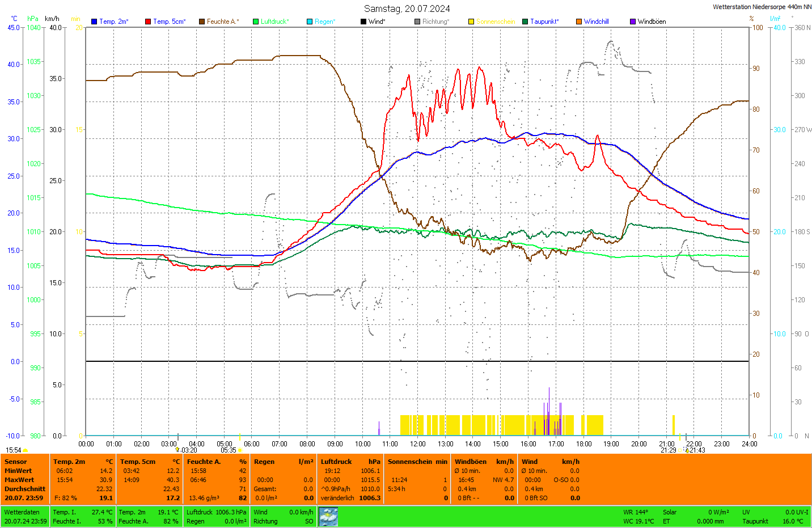The image size is (812, 528).
Task: Click the Sonnenschein column header in table
Action: tap(409, 462)
